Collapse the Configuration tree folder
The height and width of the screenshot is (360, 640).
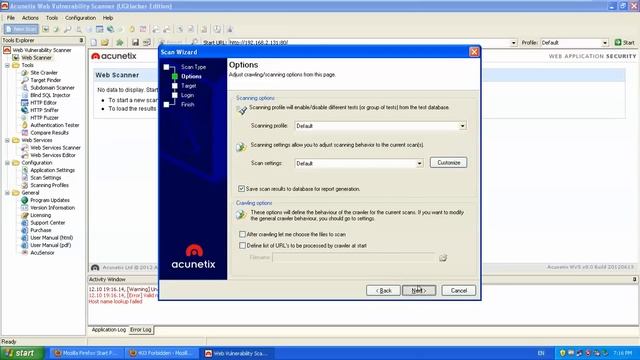pos(7,163)
